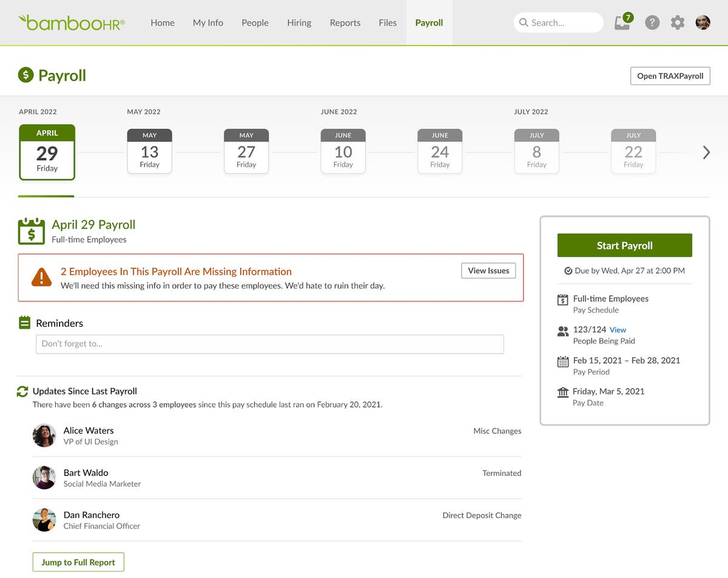This screenshot has width=728, height=578.
Task: Select the May 13 payroll date card
Action: click(149, 151)
